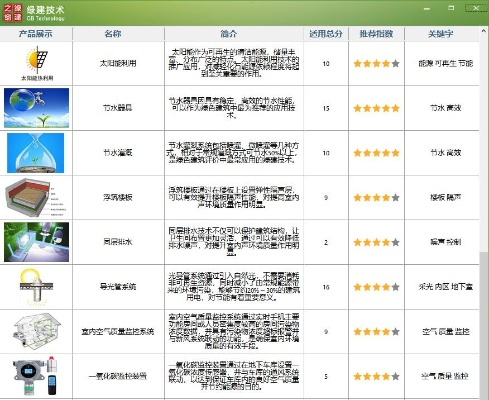Click the score 5 for 一氧化碳监控装置
Viewport: 489px width, 400px height.
tap(326, 377)
